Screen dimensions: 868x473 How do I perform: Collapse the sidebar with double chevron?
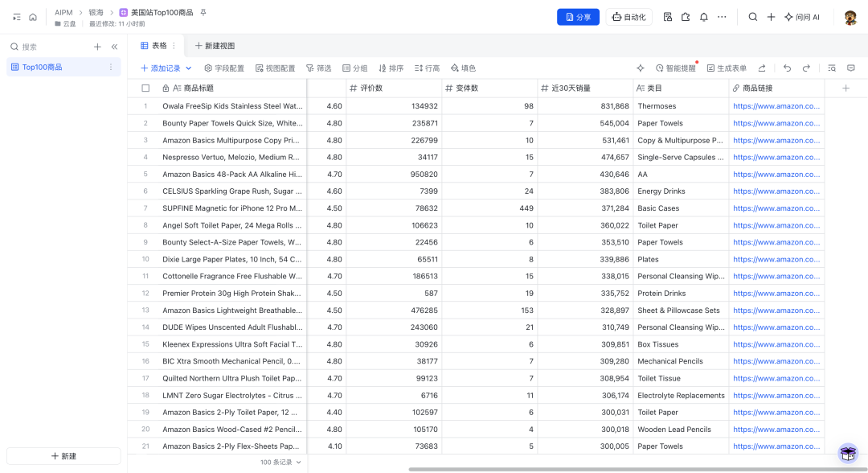(115, 47)
